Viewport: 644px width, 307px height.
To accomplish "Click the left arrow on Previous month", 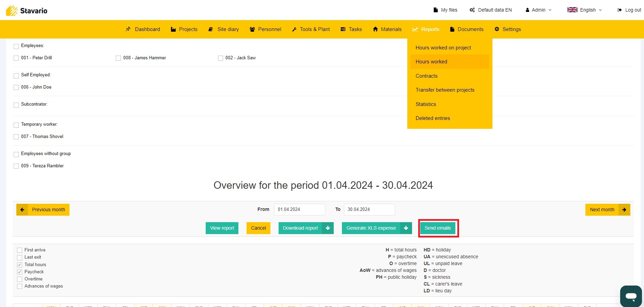I will coord(22,210).
